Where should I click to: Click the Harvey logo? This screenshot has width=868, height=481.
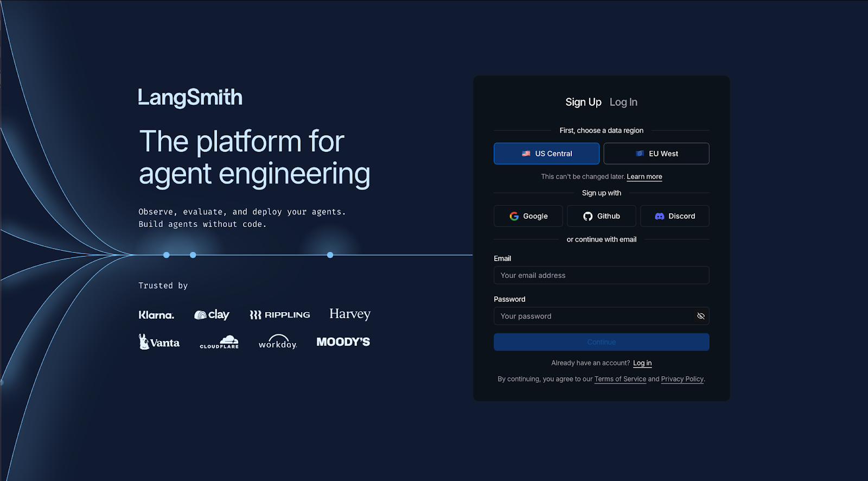pos(349,314)
